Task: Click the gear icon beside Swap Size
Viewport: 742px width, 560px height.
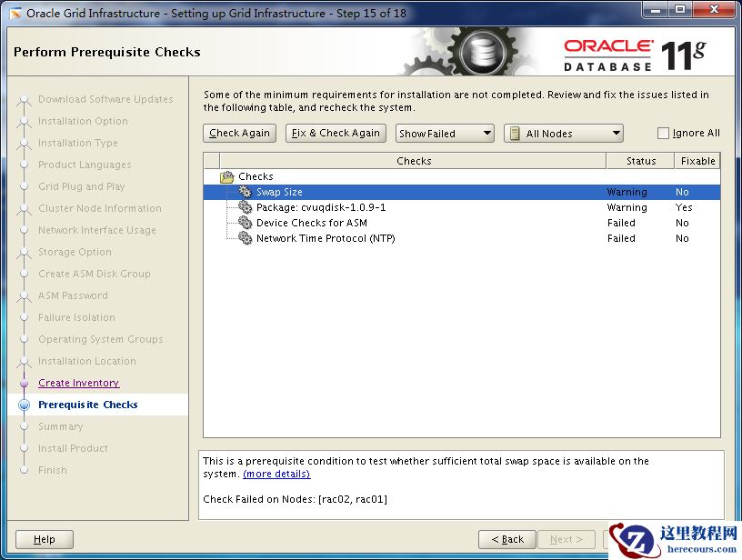Action: pyautogui.click(x=245, y=192)
